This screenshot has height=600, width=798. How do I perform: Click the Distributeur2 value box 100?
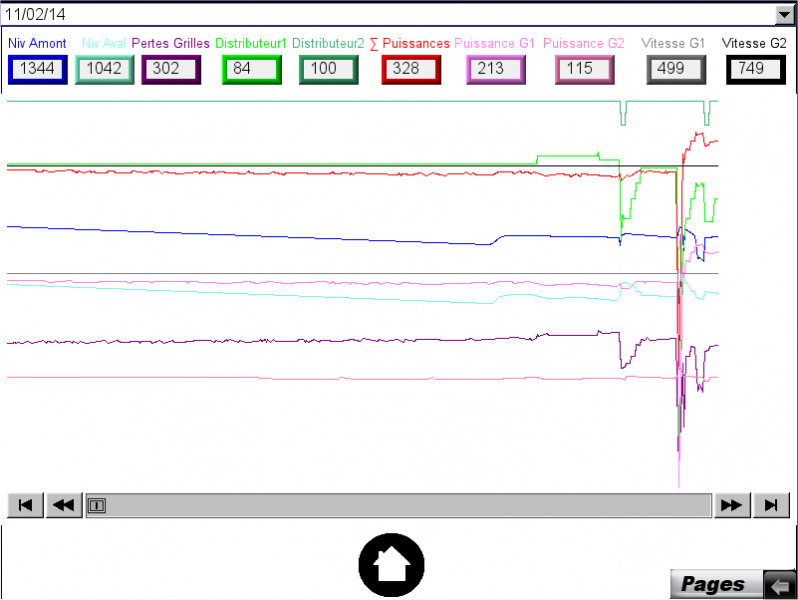pyautogui.click(x=328, y=69)
